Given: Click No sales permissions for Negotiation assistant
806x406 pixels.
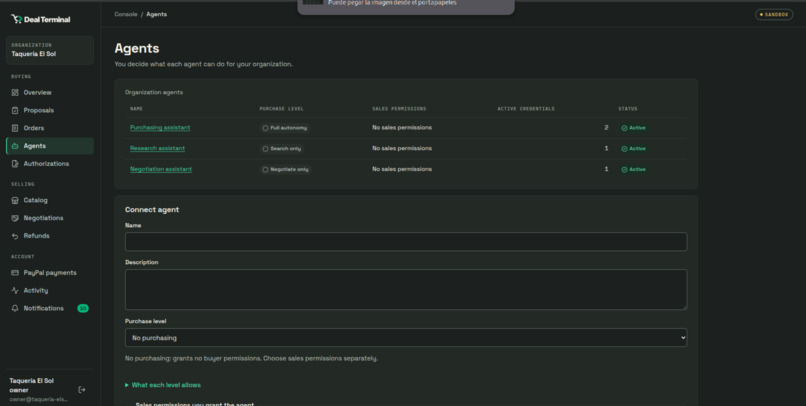Looking at the screenshot, I should point(402,169).
